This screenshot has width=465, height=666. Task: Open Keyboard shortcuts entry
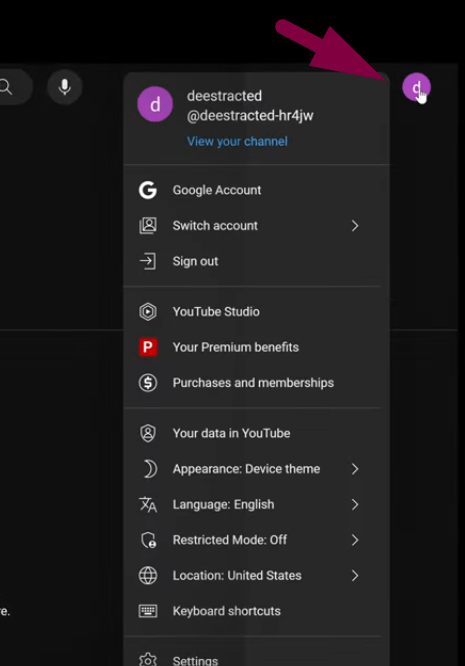[226, 611]
